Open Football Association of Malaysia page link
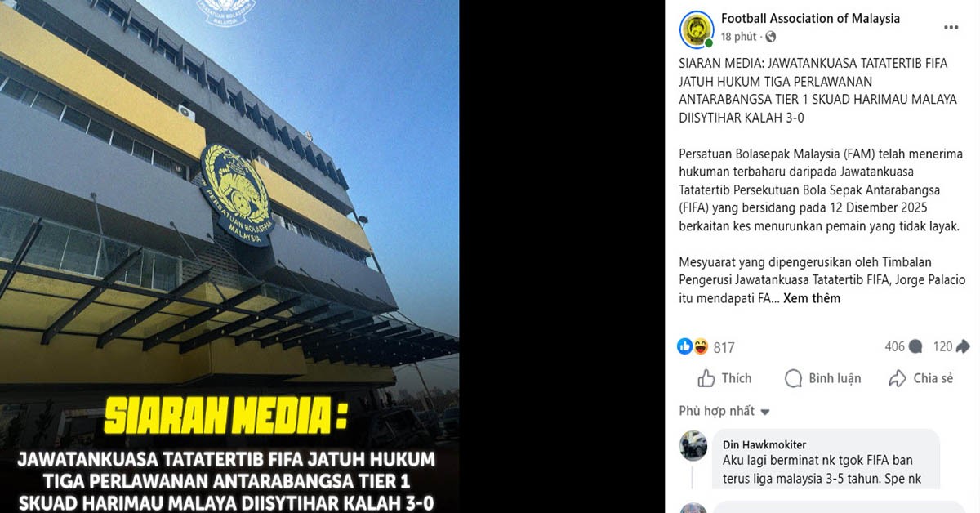The width and height of the screenshot is (980, 513). 810,18
